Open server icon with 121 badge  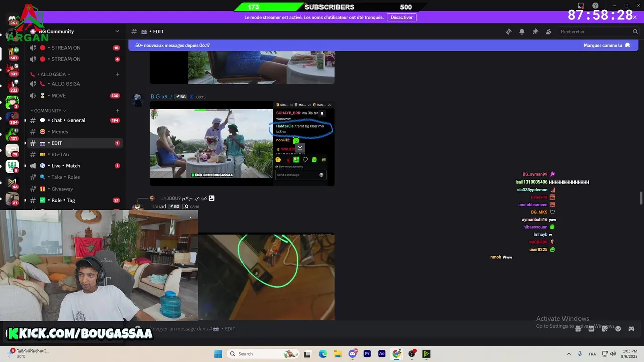(12, 134)
